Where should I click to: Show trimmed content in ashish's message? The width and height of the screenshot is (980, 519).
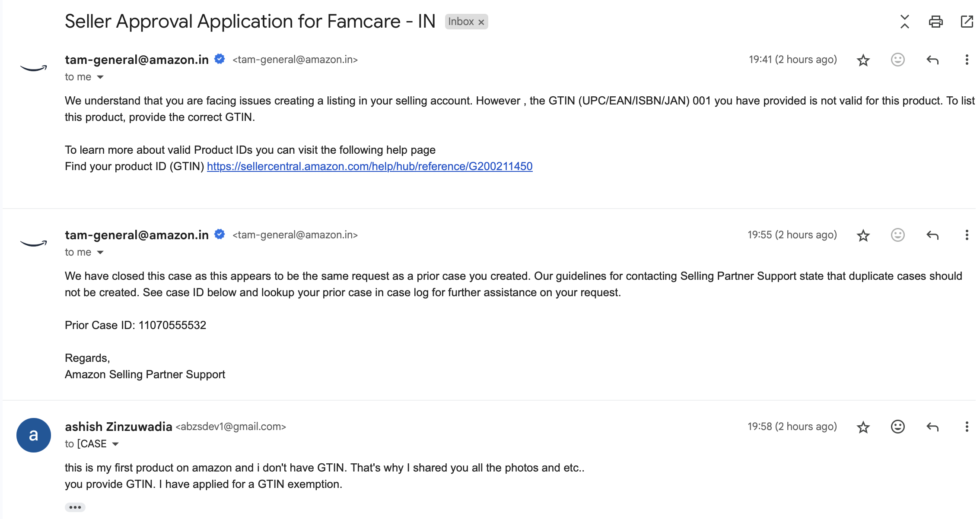pyautogui.click(x=75, y=507)
